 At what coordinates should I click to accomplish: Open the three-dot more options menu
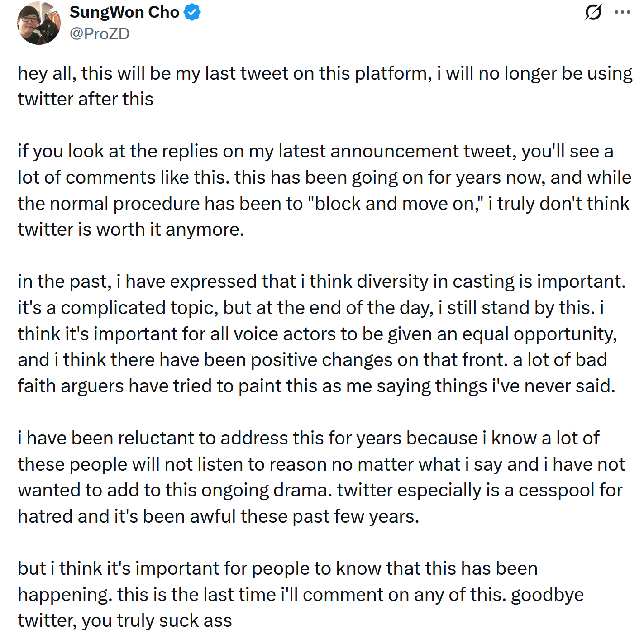pos(623,12)
